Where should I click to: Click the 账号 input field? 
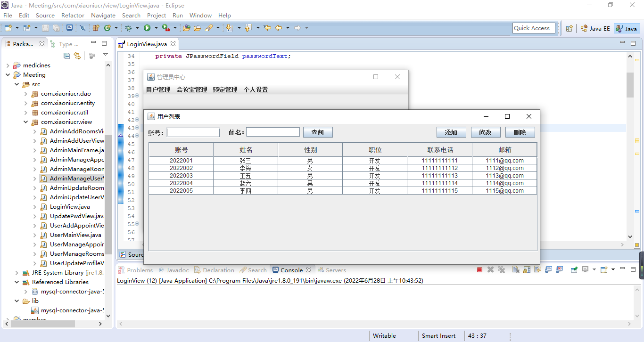tap(193, 132)
